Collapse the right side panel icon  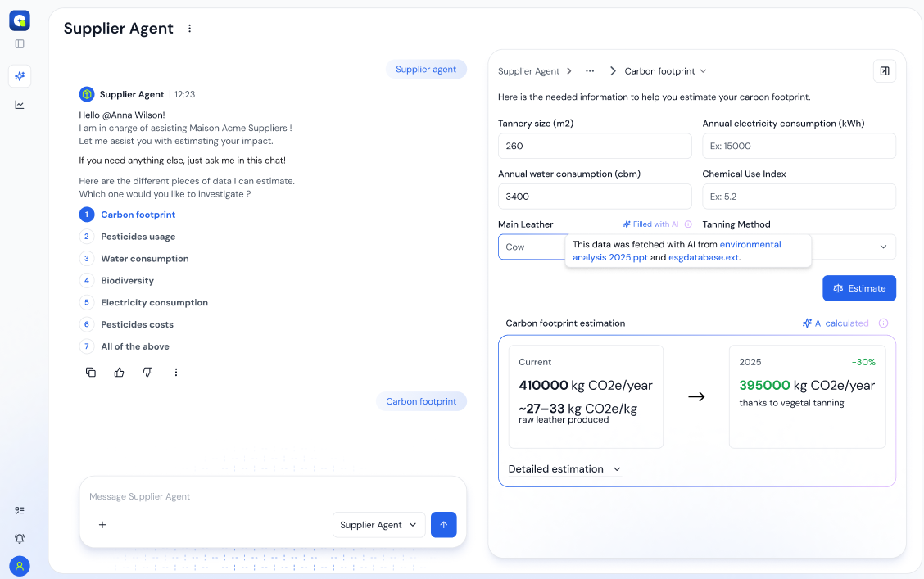pos(885,71)
